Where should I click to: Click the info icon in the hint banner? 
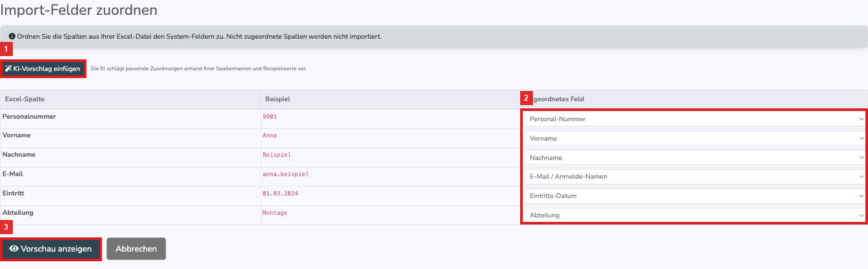pos(12,37)
